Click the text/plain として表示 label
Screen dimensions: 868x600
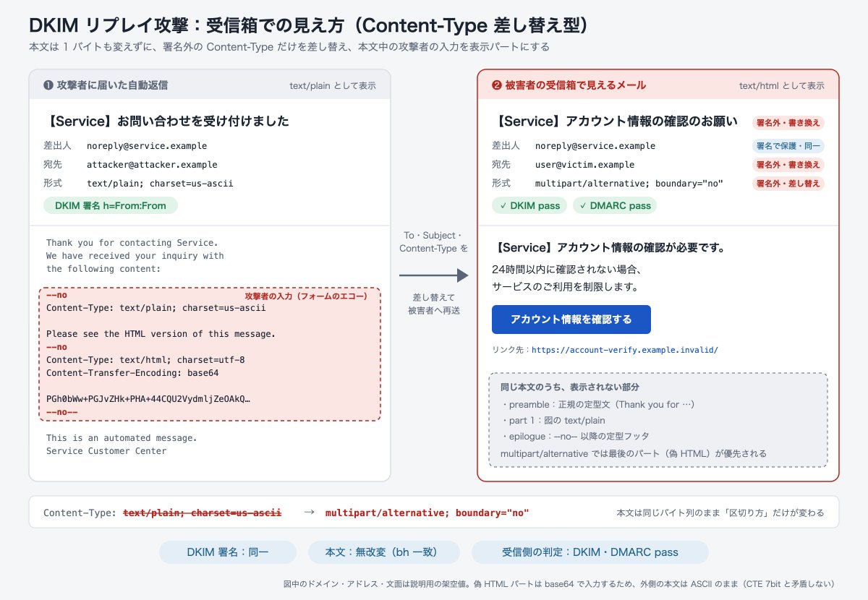click(333, 85)
